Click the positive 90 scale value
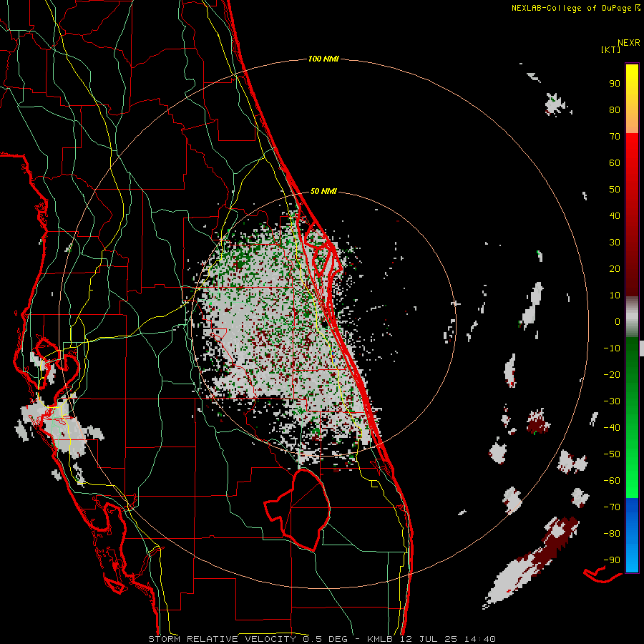The image size is (644, 644). (615, 84)
